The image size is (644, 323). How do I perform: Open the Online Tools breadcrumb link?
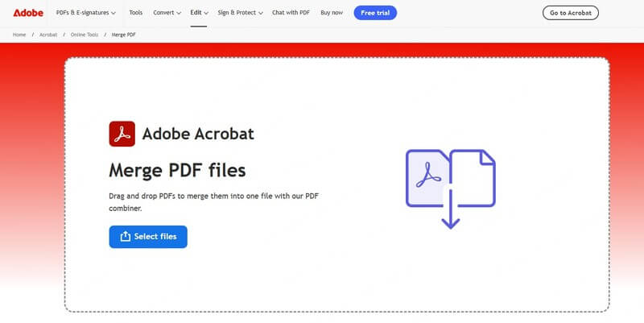[x=85, y=35]
